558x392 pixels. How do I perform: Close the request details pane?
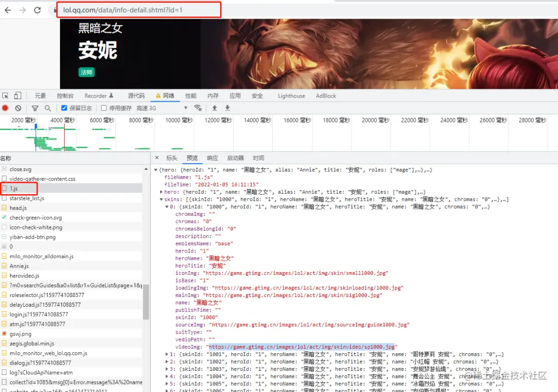point(157,158)
